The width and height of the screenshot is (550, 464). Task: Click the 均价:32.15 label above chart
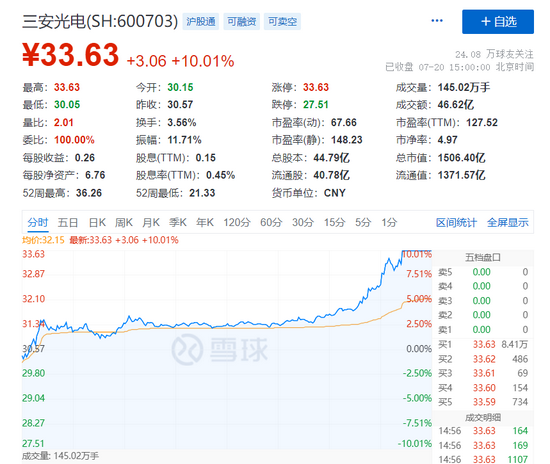coord(43,240)
